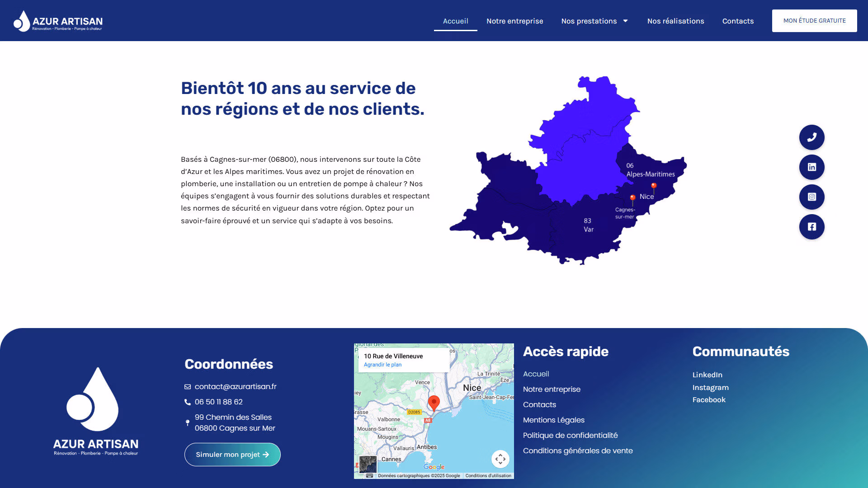
Task: Click the Azur Artisan header logo
Action: (58, 21)
